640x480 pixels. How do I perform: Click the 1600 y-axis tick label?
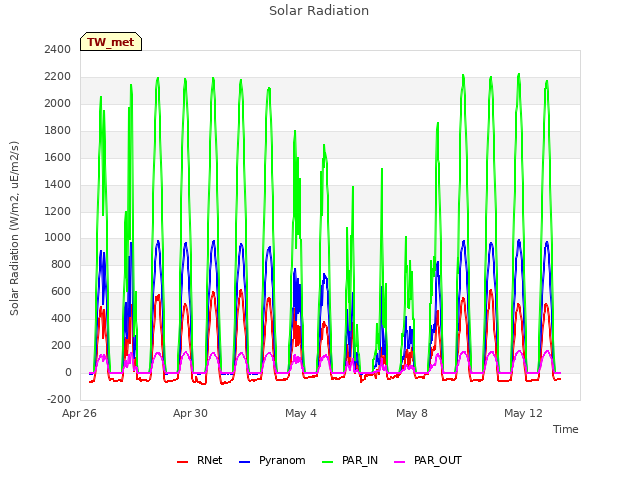(x=58, y=157)
